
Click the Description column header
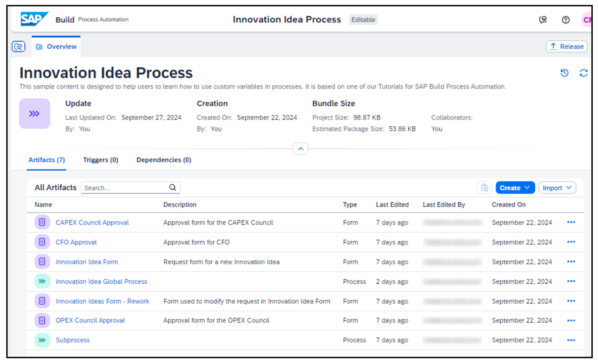(x=180, y=205)
